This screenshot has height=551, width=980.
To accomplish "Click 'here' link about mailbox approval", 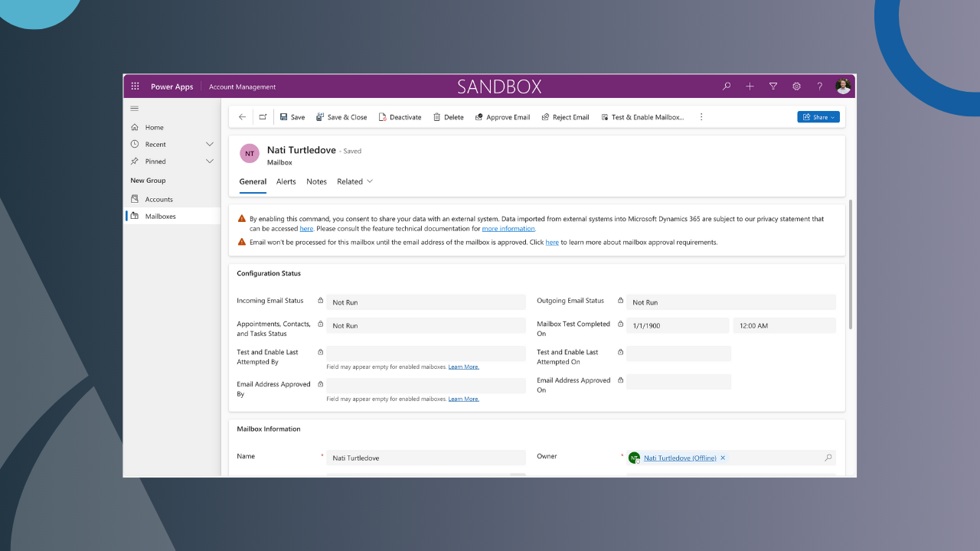I will click(552, 243).
